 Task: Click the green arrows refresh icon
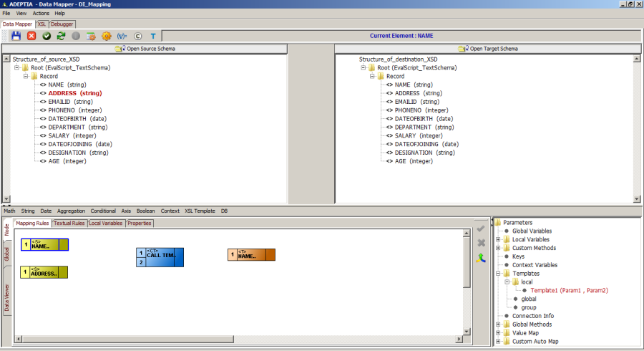61,36
